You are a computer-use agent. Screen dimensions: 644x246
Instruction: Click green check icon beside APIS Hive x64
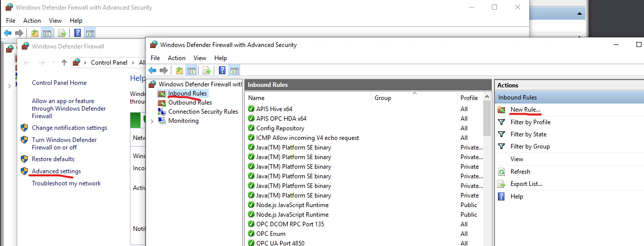[251, 109]
